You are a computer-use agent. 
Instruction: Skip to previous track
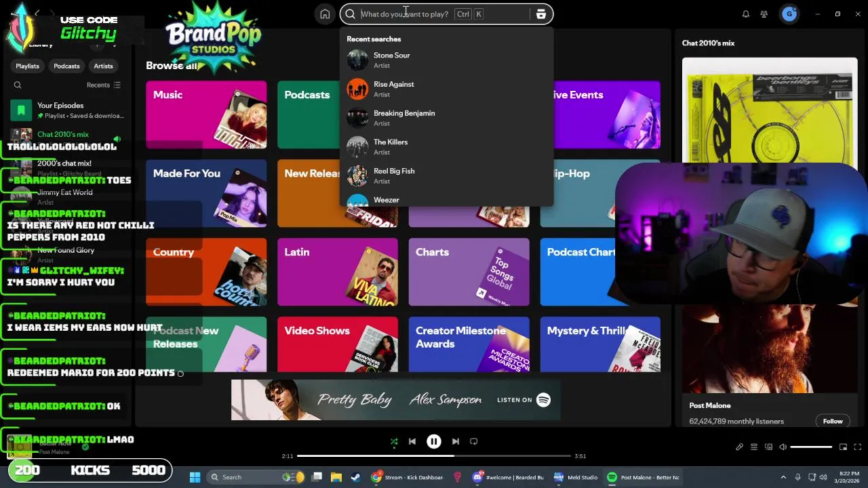(x=412, y=441)
